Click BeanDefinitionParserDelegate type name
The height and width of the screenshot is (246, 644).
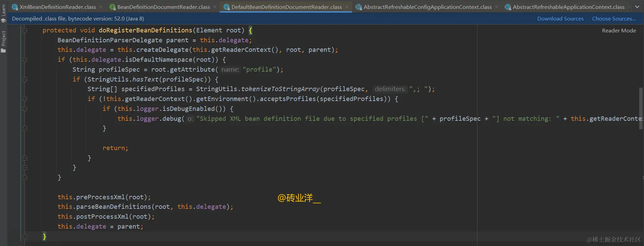click(110, 40)
